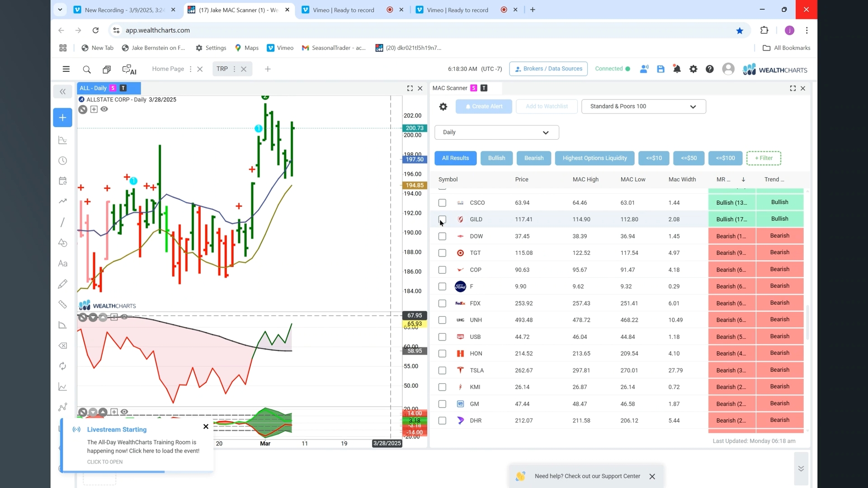The height and width of the screenshot is (488, 868).
Task: Open the app settings gear in header
Action: 693,69
